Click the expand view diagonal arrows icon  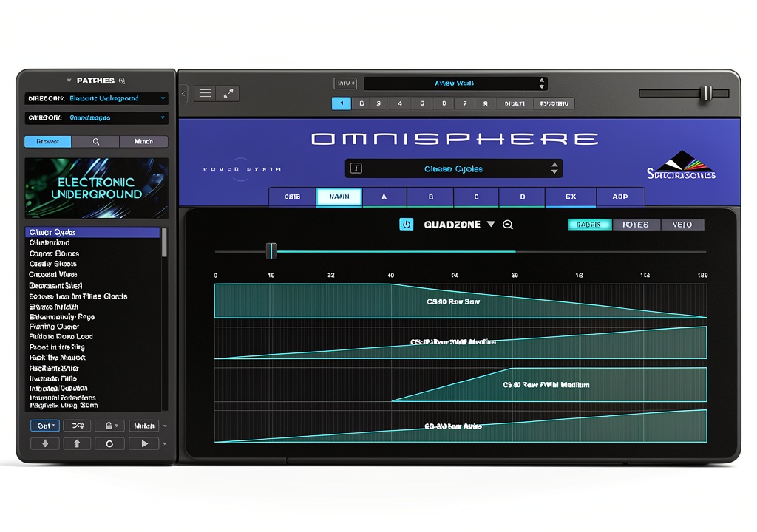pos(228,93)
